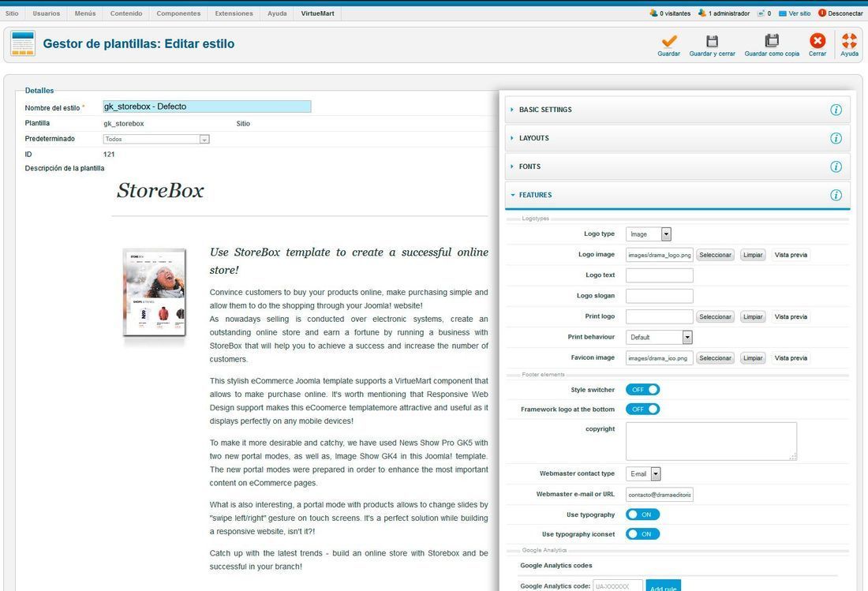Viewport: 868px width, 591px height.
Task: Click the Guardar save checkmark icon
Action: pyautogui.click(x=668, y=41)
